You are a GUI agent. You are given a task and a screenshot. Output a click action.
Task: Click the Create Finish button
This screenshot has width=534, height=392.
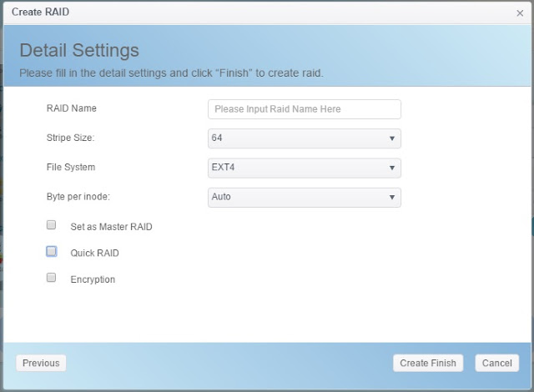[x=428, y=363]
